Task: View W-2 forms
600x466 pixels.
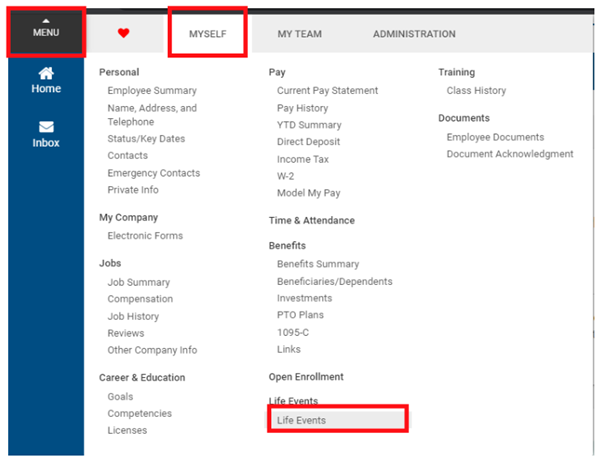Action: (x=285, y=176)
